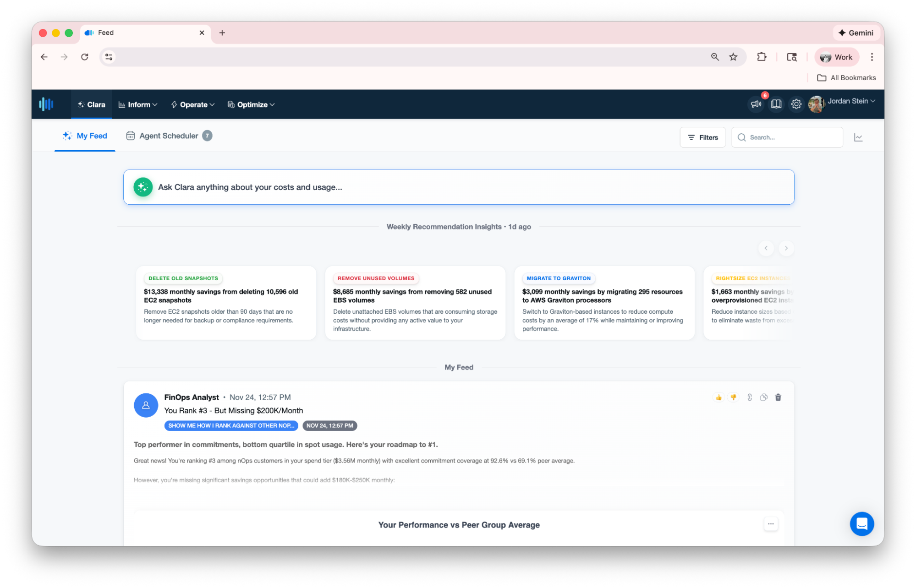This screenshot has width=916, height=588.
Task: Click the feed analytics chart icon
Action: (858, 137)
